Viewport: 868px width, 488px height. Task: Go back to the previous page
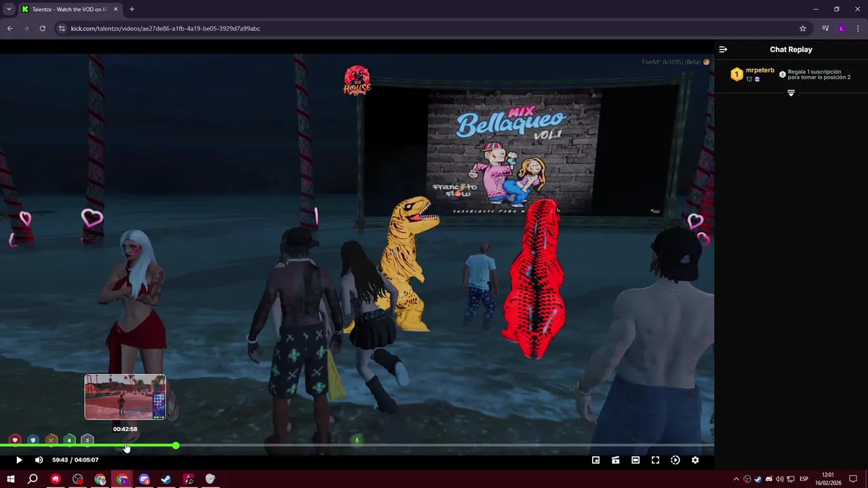[x=9, y=28]
